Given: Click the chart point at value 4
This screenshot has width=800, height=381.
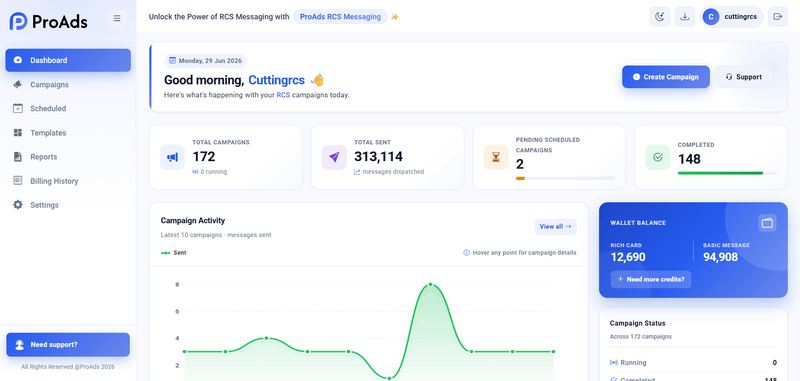Looking at the screenshot, I should pos(266,338).
